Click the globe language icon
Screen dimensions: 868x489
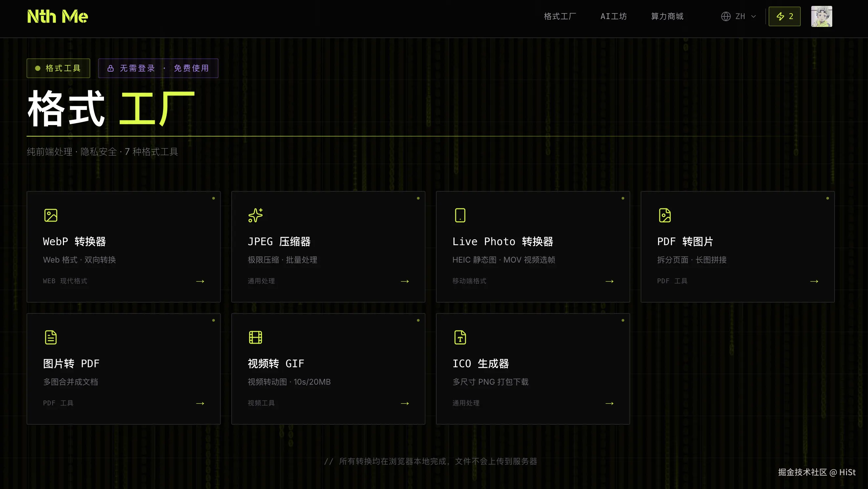726,16
